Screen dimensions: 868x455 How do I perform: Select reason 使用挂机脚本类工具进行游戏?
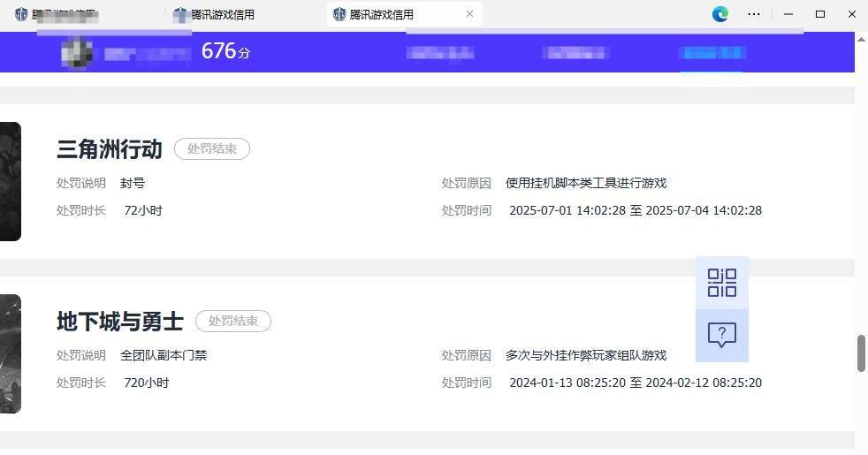(586, 183)
